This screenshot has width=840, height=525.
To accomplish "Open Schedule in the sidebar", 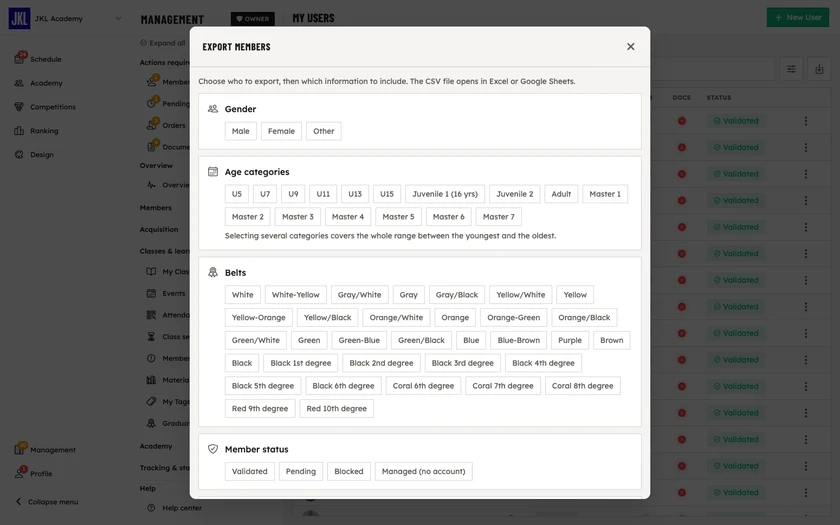I will pyautogui.click(x=46, y=59).
